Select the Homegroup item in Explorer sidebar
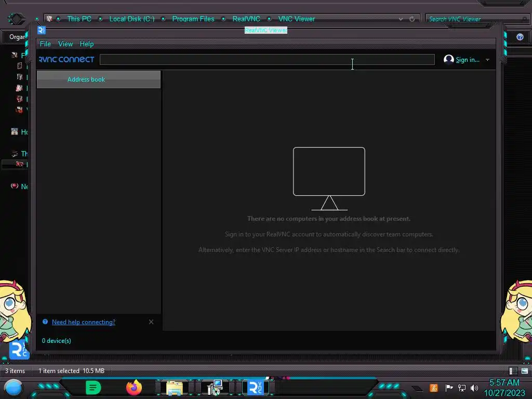Screen dimensions: 532x399 19,131
